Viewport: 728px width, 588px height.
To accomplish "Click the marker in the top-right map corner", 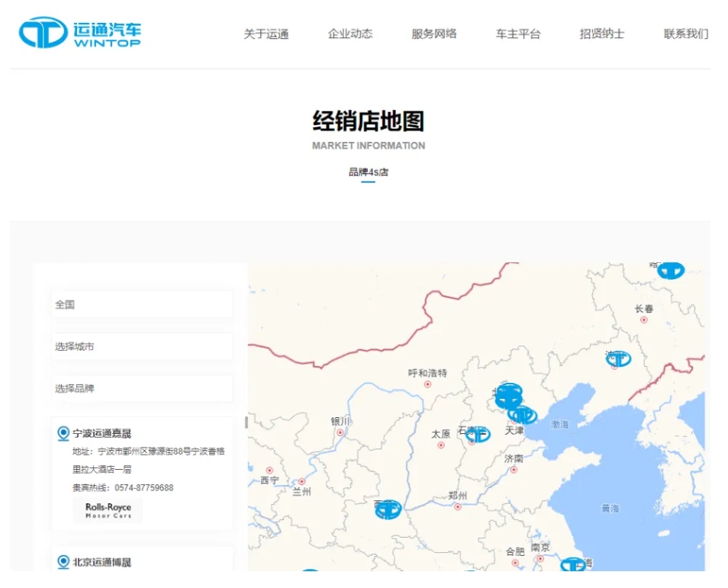I will coord(670,270).
